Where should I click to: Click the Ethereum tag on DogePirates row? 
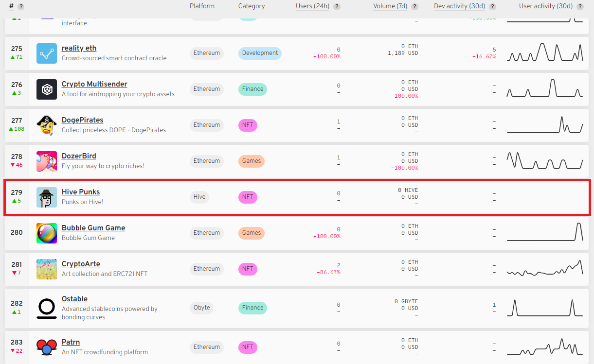[x=207, y=125]
